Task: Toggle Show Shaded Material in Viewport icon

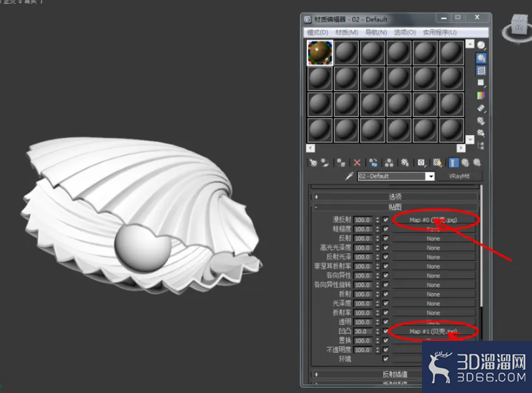Action: click(x=437, y=163)
